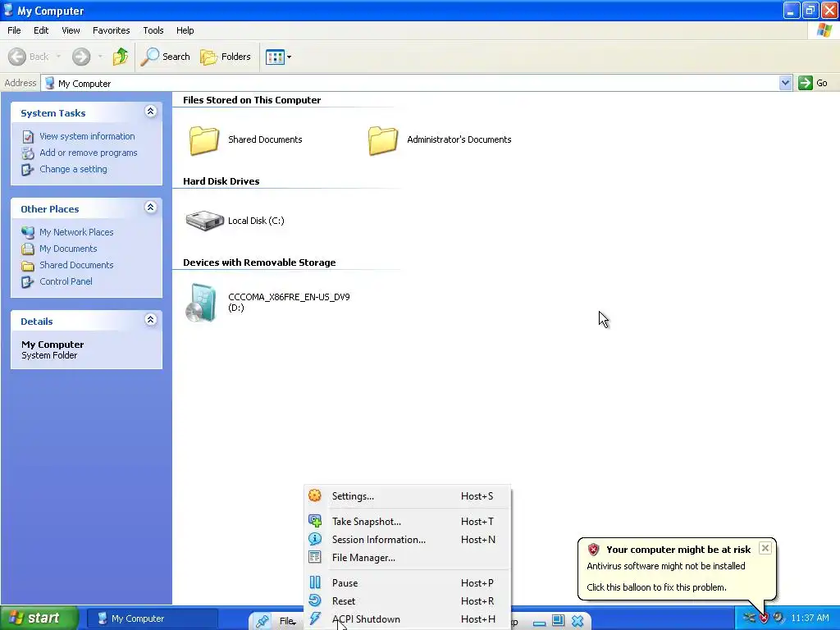Image resolution: width=840 pixels, height=630 pixels.
Task: Collapse the Other Places panel
Action: tap(151, 208)
